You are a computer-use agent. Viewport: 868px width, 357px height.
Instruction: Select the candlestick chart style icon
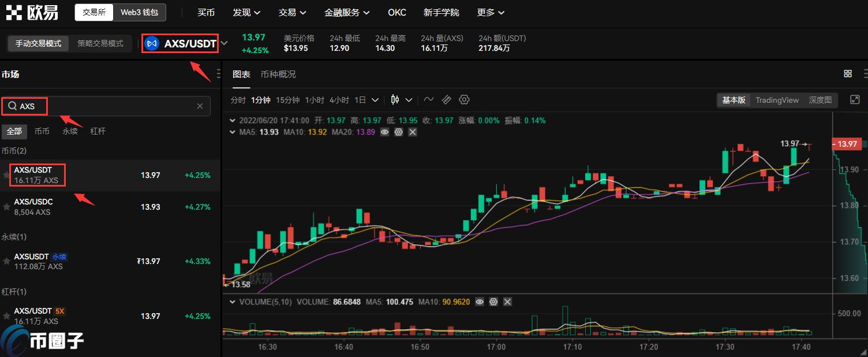click(x=395, y=100)
